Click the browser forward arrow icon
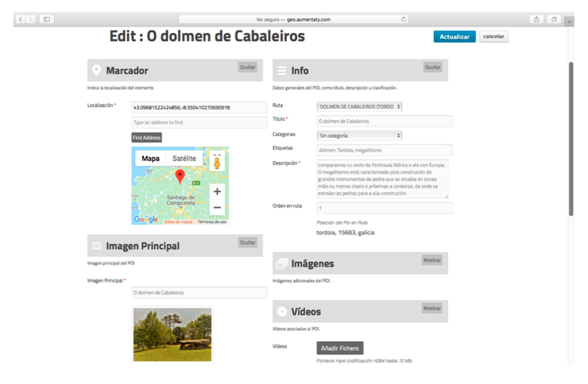 click(x=31, y=19)
